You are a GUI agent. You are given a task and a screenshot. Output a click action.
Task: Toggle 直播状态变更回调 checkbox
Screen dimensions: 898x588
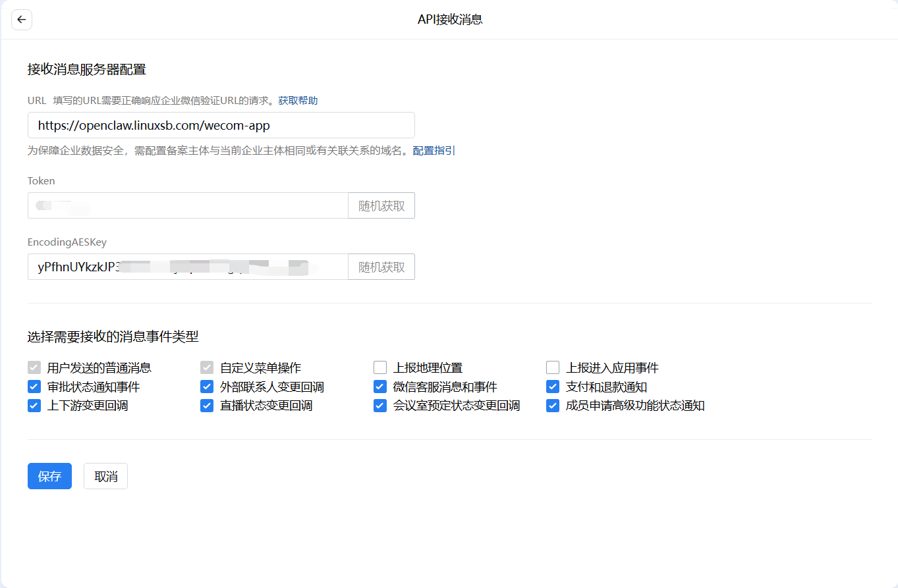(x=207, y=406)
